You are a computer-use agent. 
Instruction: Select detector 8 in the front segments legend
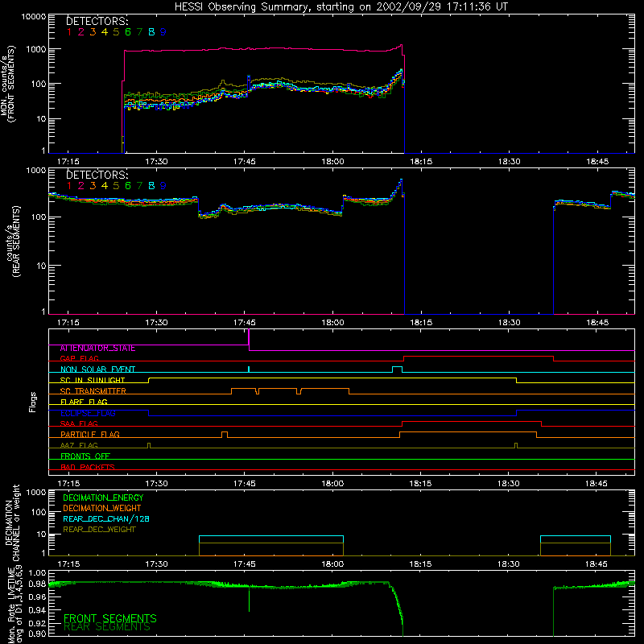tap(151, 32)
